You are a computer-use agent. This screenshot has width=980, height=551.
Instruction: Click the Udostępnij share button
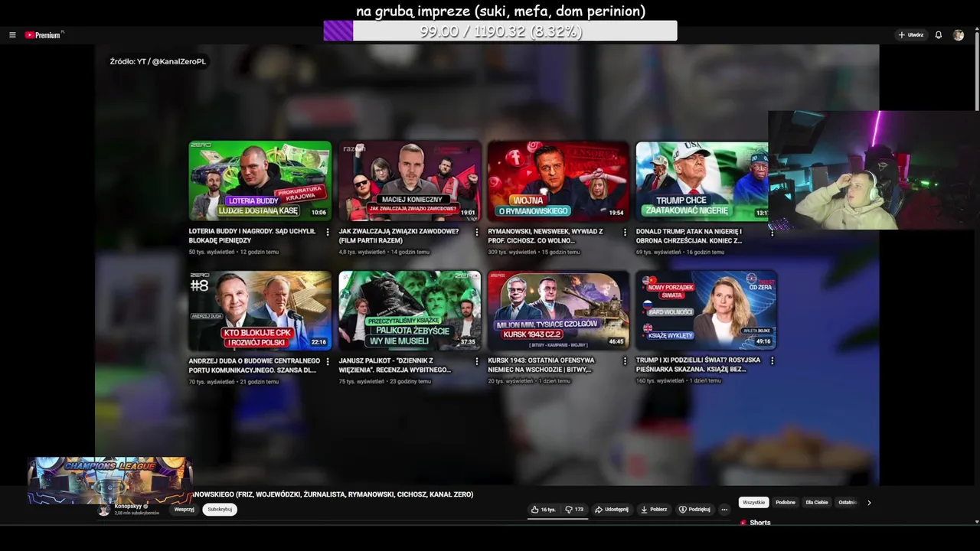[x=611, y=510]
